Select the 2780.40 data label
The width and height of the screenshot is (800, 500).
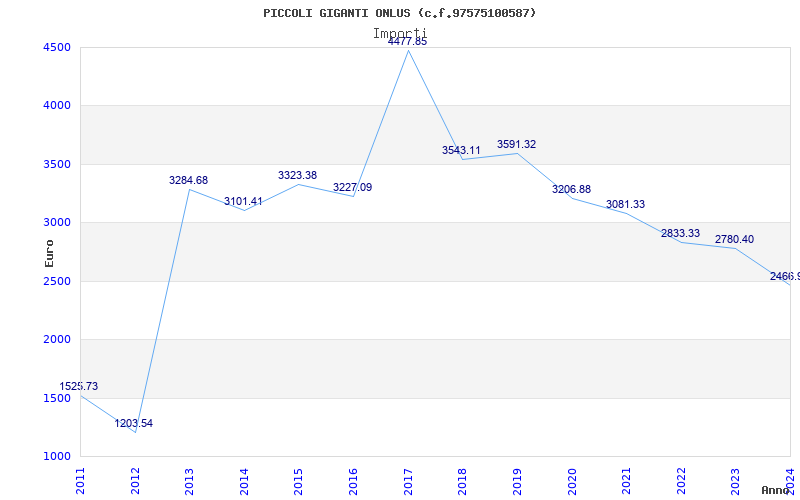(x=734, y=239)
